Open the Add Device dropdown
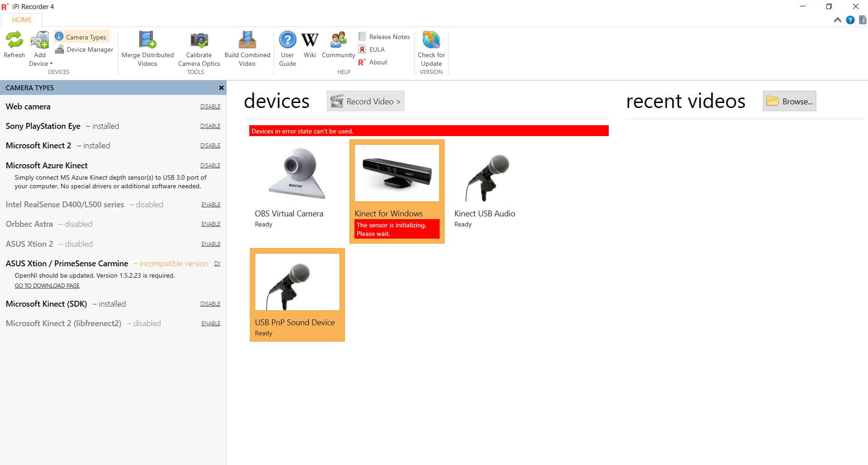Screen dimensions: 868x465 coord(40,49)
